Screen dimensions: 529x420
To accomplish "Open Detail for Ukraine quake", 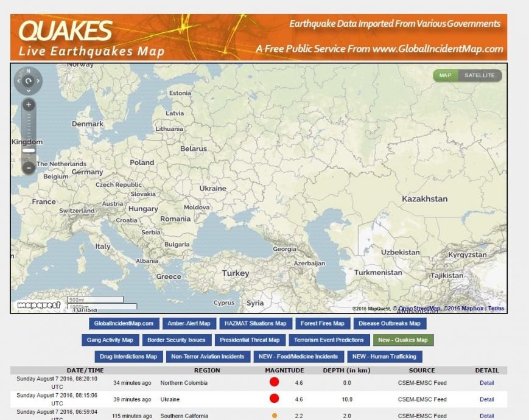I will [487, 399].
